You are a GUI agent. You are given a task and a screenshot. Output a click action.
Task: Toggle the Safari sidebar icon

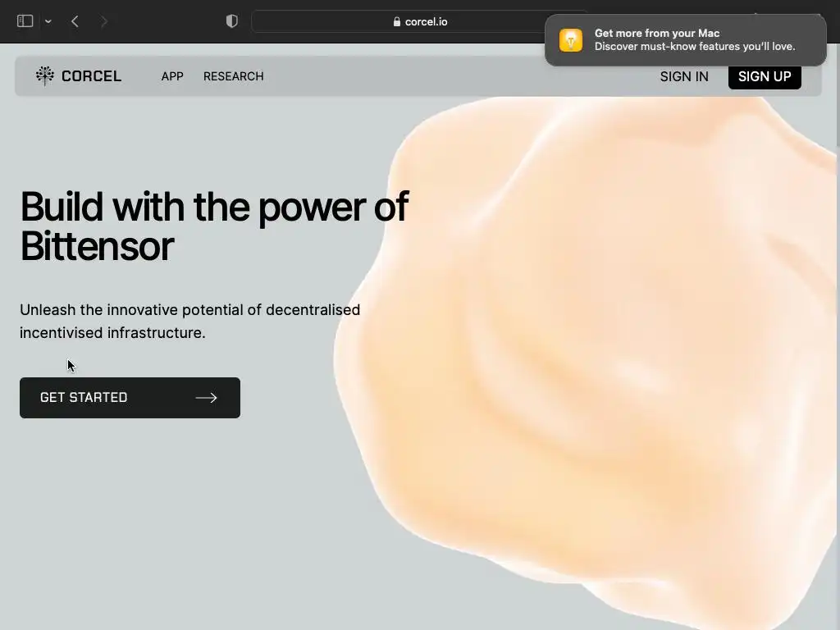(x=25, y=21)
